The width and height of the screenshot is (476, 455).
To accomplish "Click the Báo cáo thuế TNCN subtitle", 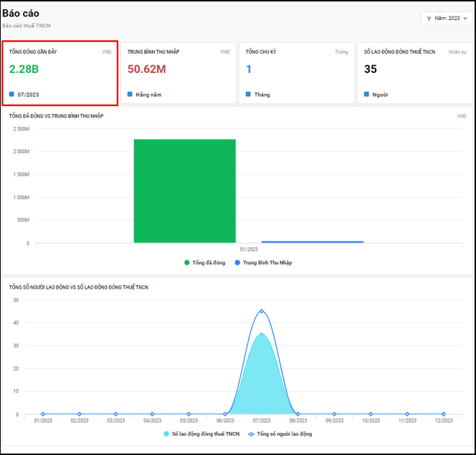I will (27, 26).
